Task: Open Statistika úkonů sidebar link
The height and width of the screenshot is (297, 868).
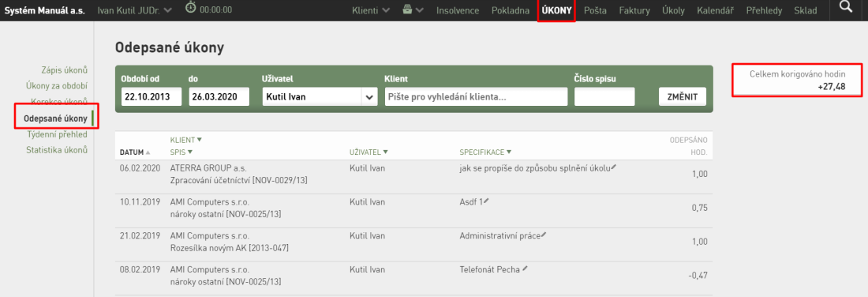Action: [57, 149]
